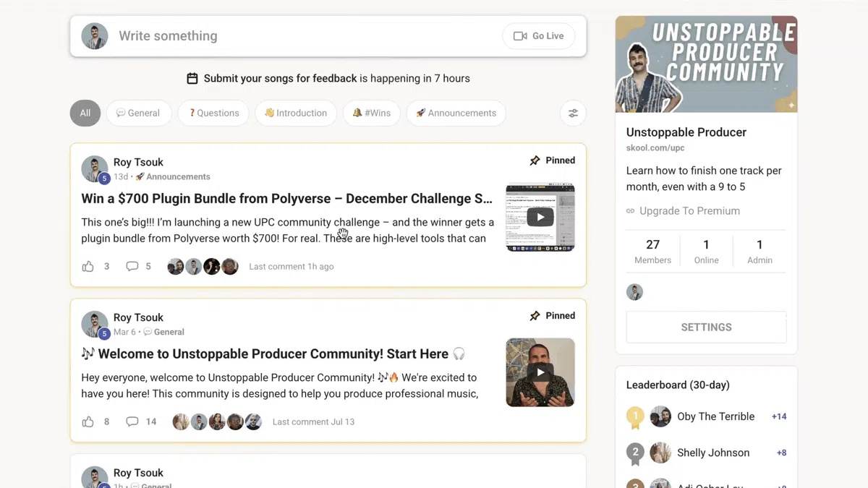Select the Questions category filter
The image size is (868, 488).
click(x=213, y=113)
